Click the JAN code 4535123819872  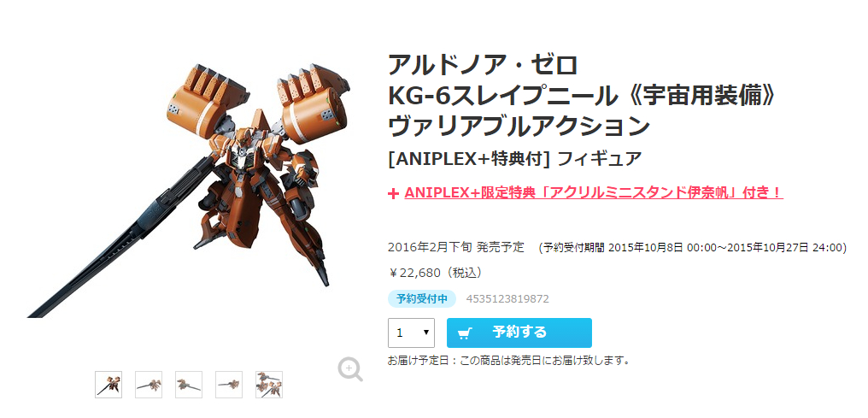point(507,299)
